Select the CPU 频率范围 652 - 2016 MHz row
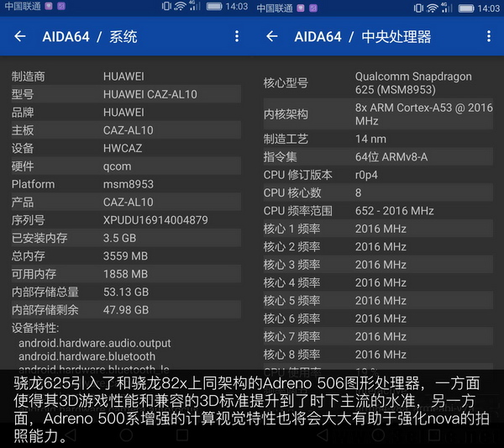 tap(378, 211)
